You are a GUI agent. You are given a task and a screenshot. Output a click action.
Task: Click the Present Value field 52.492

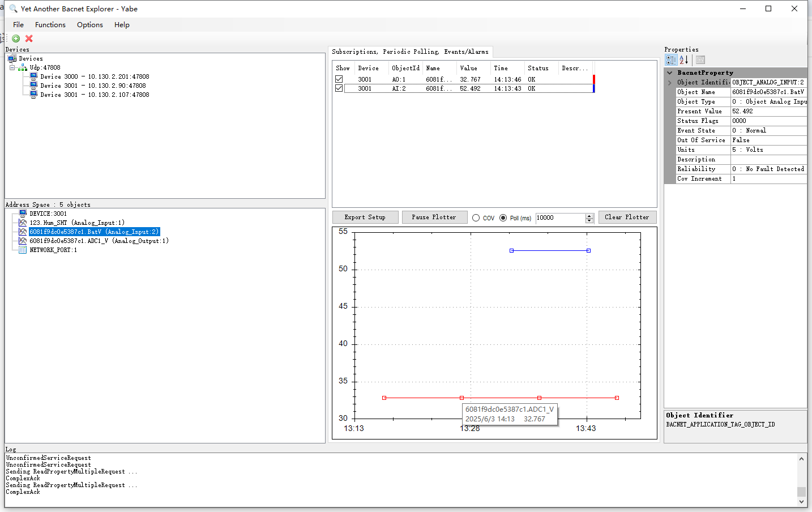(768, 111)
